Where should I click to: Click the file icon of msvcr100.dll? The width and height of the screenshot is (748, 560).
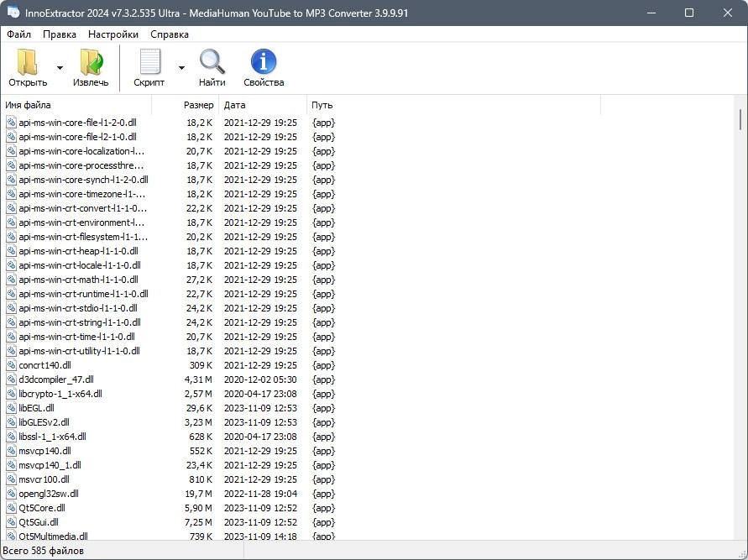pos(12,480)
